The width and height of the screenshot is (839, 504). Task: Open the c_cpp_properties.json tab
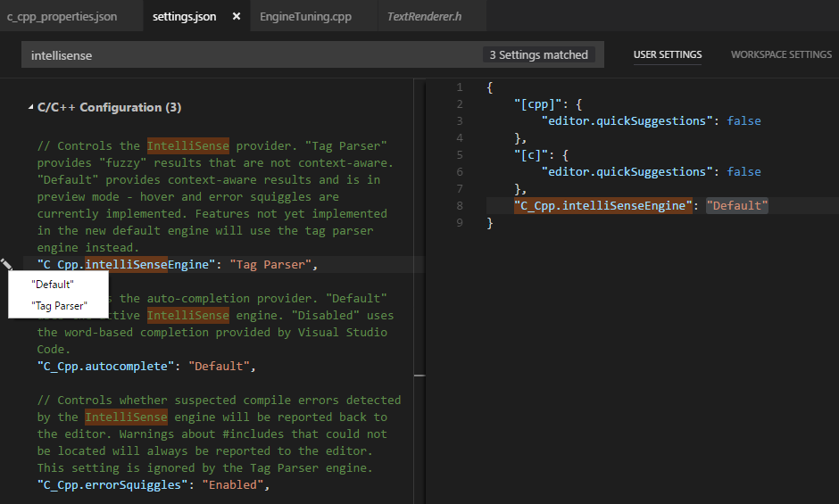(x=62, y=17)
